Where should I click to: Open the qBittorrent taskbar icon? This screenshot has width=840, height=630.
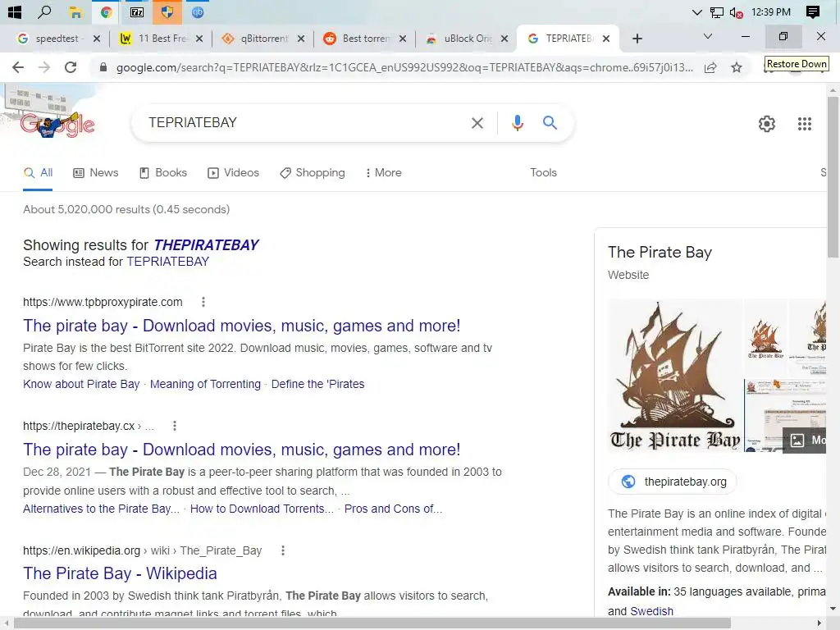pos(198,12)
